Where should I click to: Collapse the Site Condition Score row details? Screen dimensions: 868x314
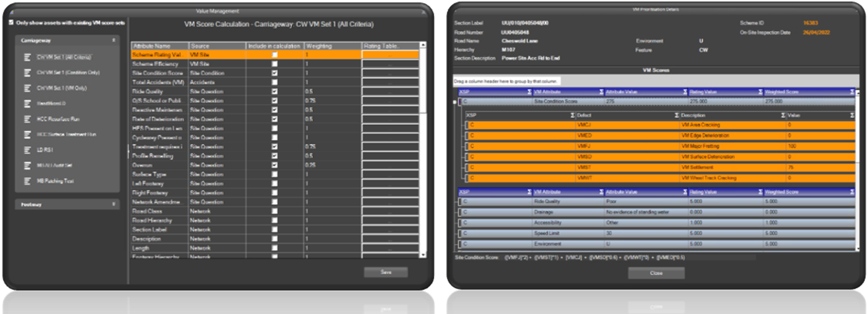point(456,101)
